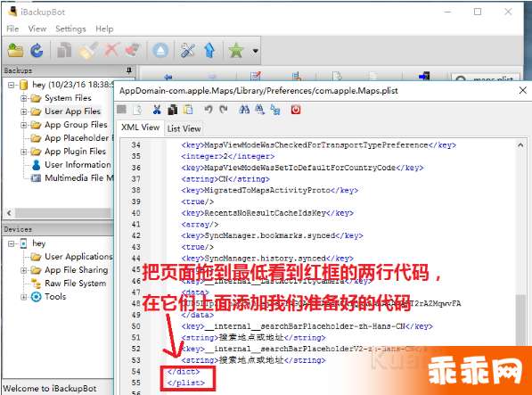
Task: Select App Group Files in backup tree
Action: coord(76,125)
